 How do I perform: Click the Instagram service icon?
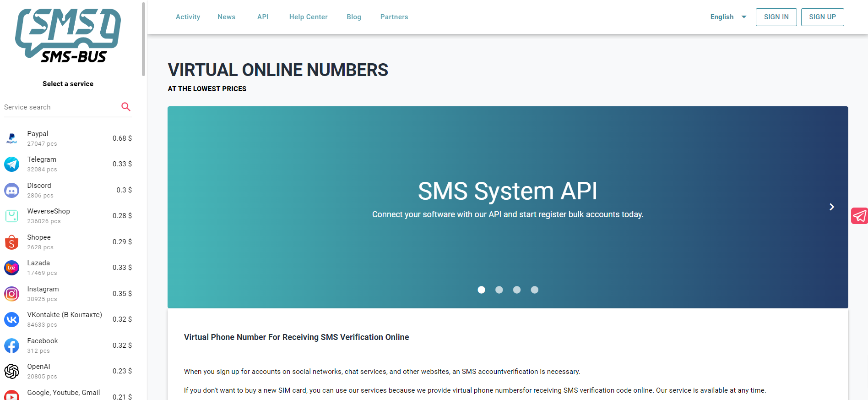click(11, 294)
